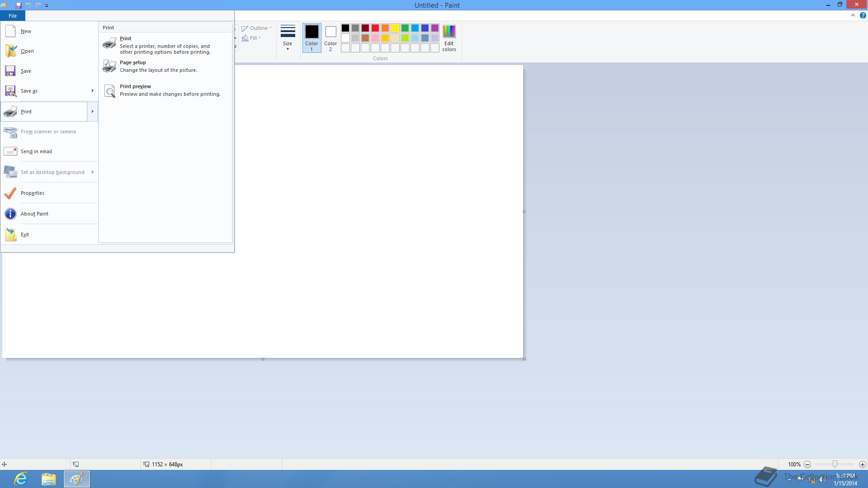Click the taskbar clock and date
This screenshot has height=488, width=868.
pyautogui.click(x=845, y=479)
